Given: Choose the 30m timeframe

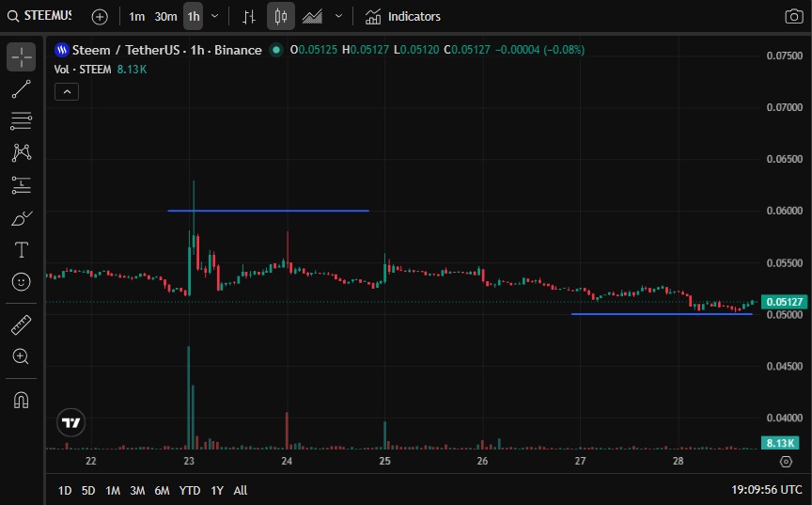Looking at the screenshot, I should click(x=165, y=17).
